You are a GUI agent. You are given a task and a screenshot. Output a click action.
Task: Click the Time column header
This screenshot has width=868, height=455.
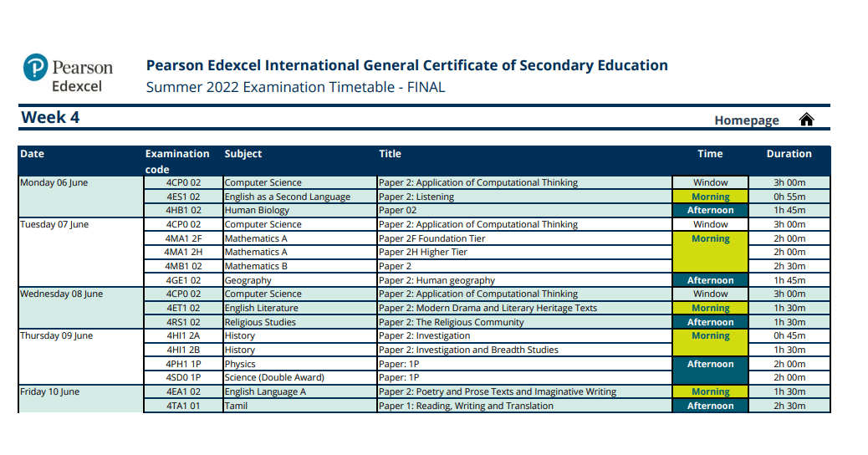710,154
